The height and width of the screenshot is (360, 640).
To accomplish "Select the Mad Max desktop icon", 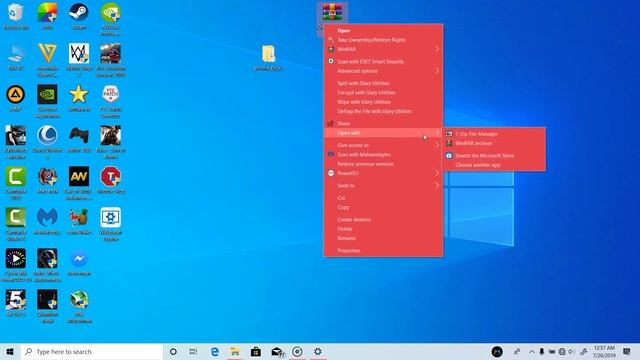I will coord(47,180).
